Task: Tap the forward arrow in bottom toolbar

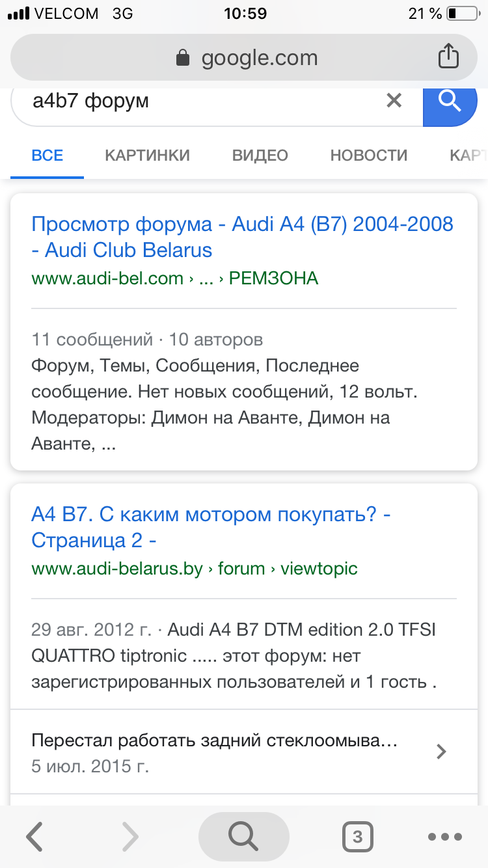Action: (130, 837)
